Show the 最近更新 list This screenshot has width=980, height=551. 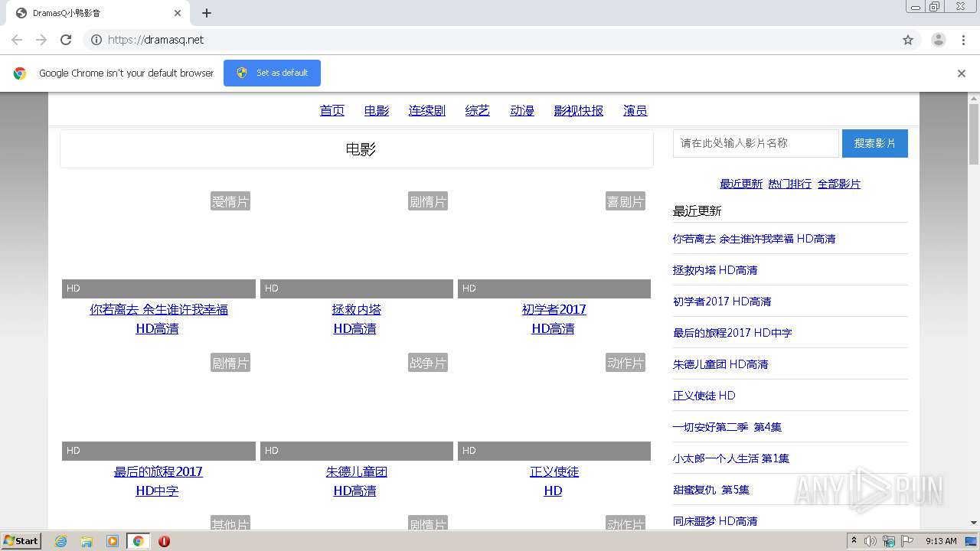point(741,184)
